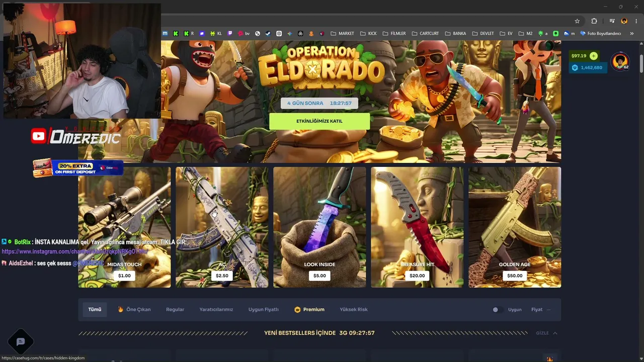Add funds with the green plus button

(x=594, y=56)
